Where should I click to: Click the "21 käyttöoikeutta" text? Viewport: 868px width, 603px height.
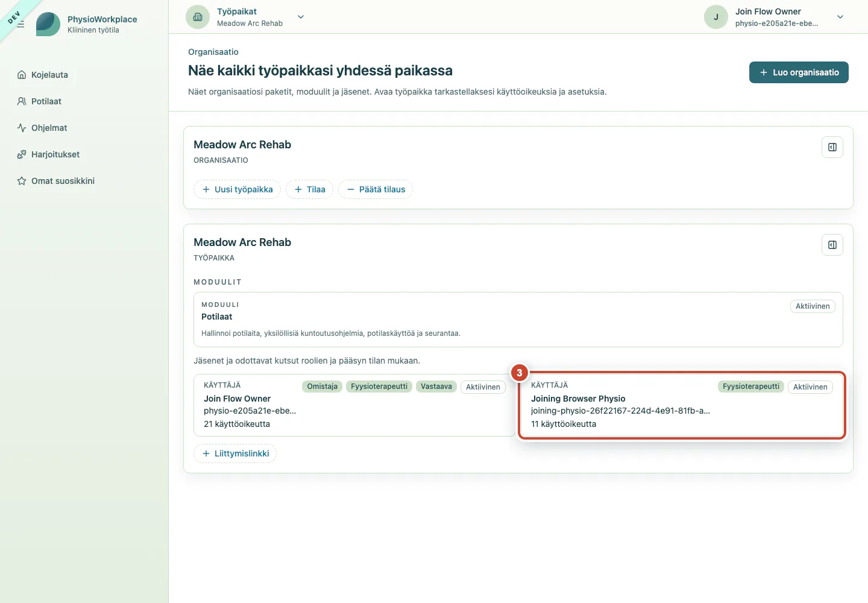point(237,424)
